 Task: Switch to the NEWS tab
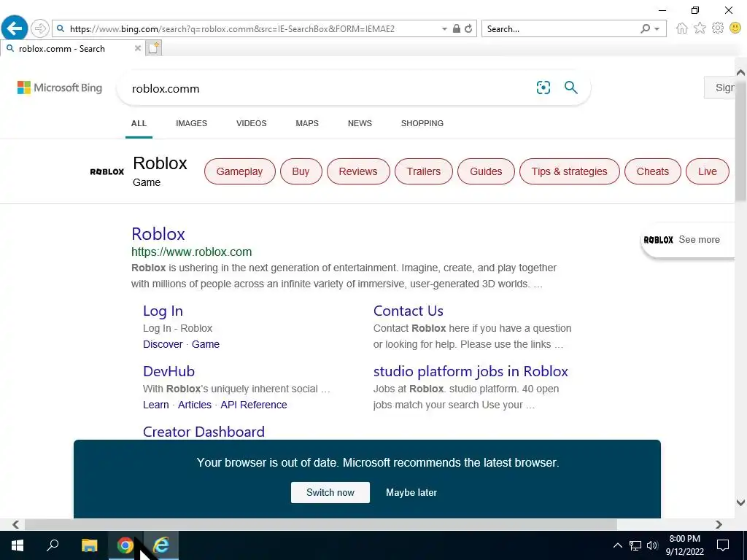(360, 123)
